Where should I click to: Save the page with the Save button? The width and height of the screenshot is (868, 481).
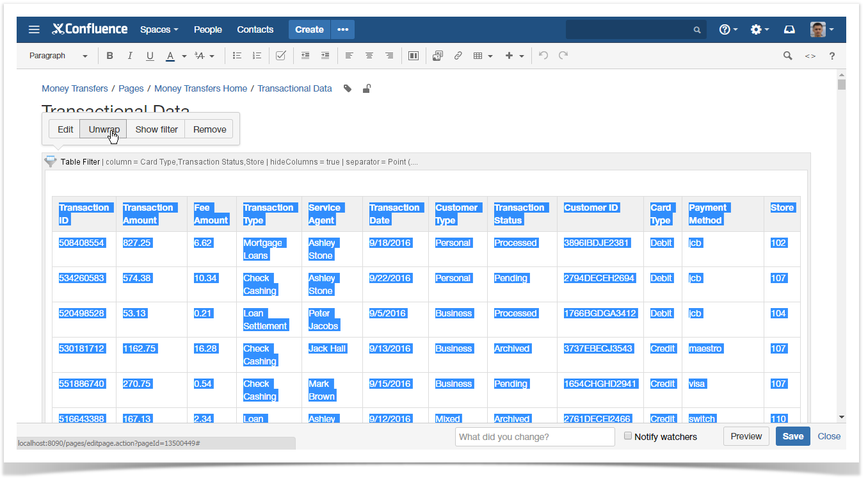[x=792, y=436]
